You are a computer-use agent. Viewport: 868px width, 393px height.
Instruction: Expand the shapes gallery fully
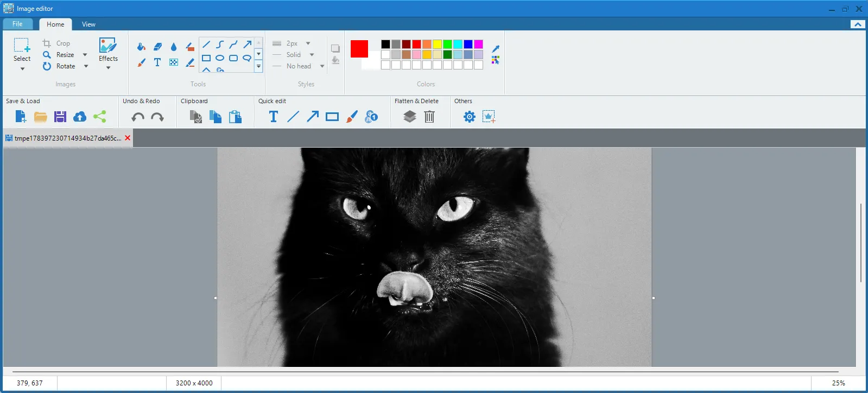[259, 66]
